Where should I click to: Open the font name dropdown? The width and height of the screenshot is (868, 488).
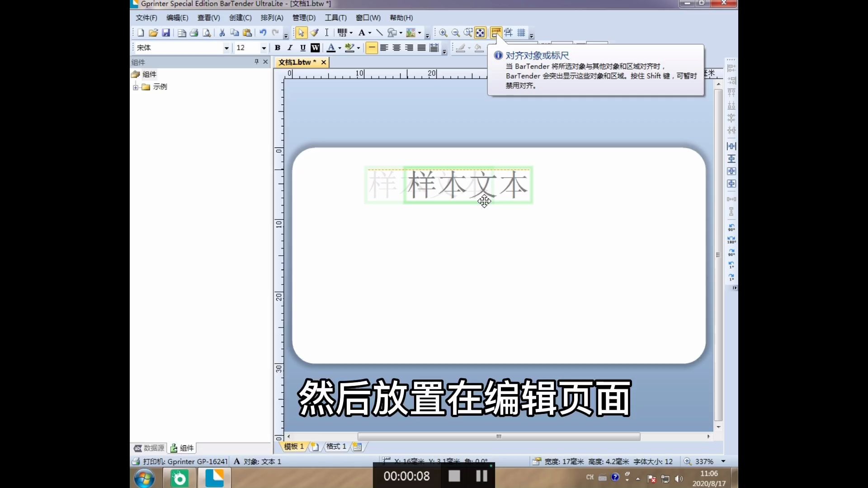click(x=226, y=48)
